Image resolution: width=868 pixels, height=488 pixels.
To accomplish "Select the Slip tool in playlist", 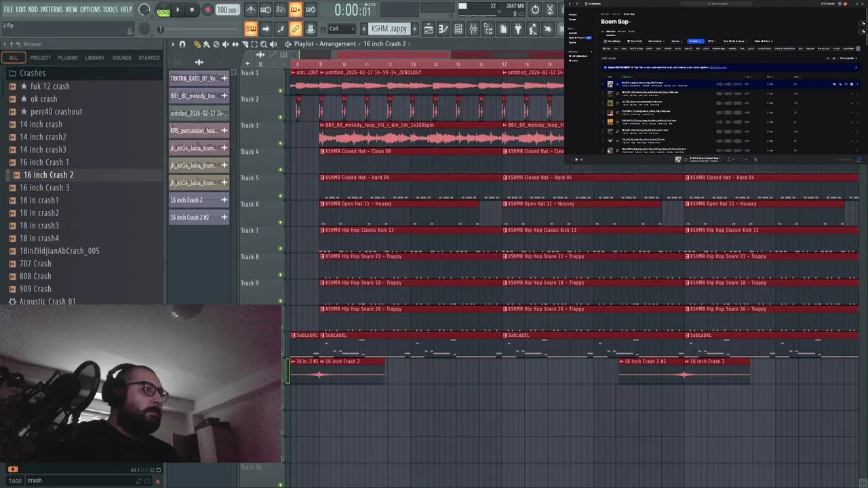I will (x=235, y=44).
